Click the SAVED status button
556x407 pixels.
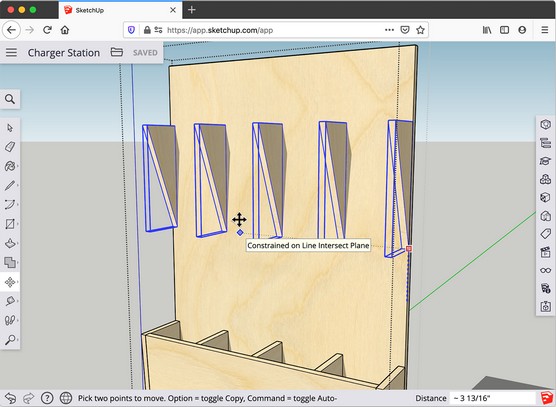tap(145, 53)
